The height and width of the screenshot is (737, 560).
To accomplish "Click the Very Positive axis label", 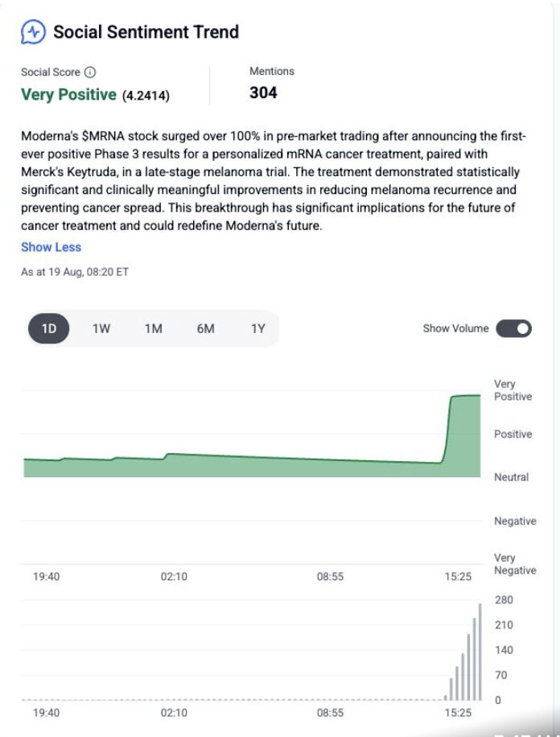I will 513,390.
